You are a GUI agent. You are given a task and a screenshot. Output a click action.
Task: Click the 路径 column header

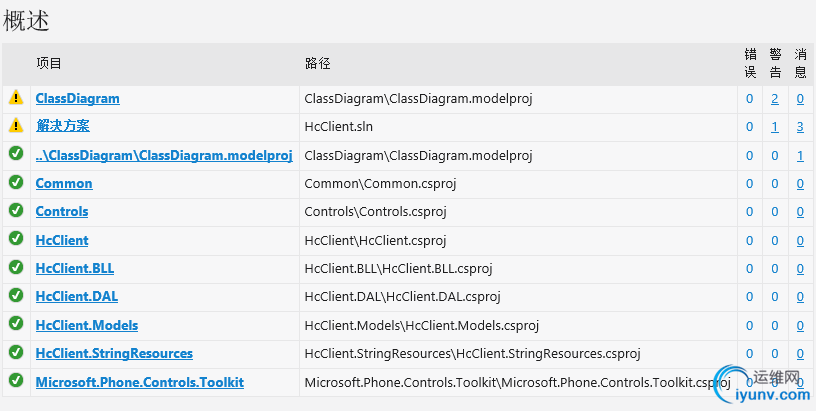click(x=318, y=64)
